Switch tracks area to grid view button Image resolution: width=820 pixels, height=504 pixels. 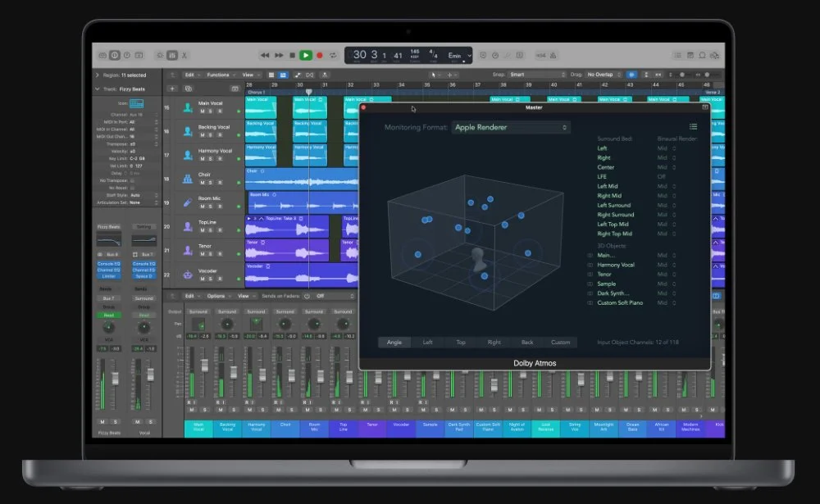(271, 75)
